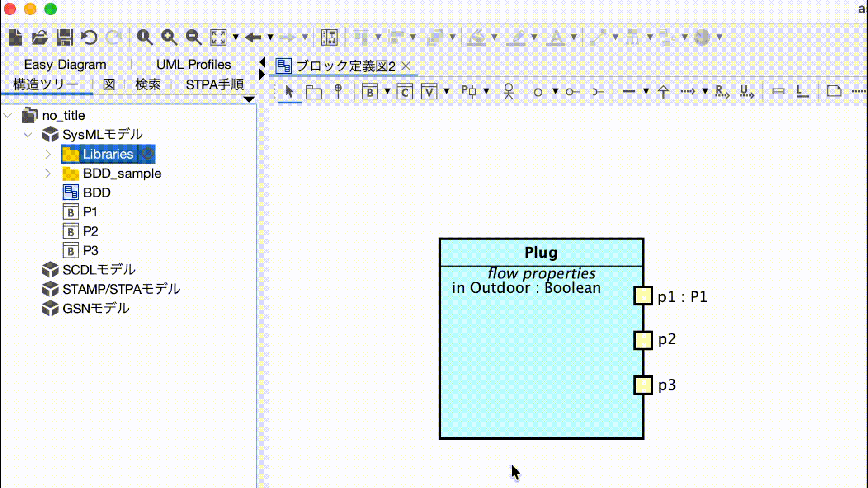868x488 pixels.
Task: Click the Zoom In magnifier icon
Action: [169, 38]
